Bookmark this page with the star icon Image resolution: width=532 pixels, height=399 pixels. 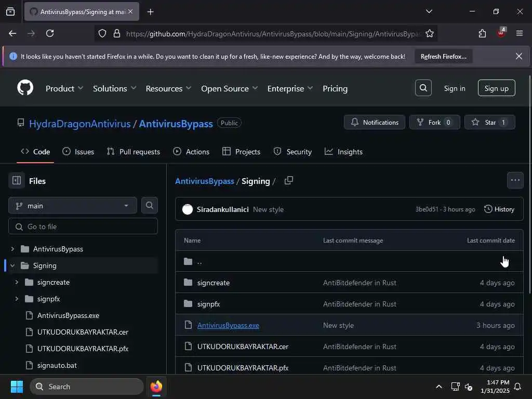pyautogui.click(x=430, y=33)
